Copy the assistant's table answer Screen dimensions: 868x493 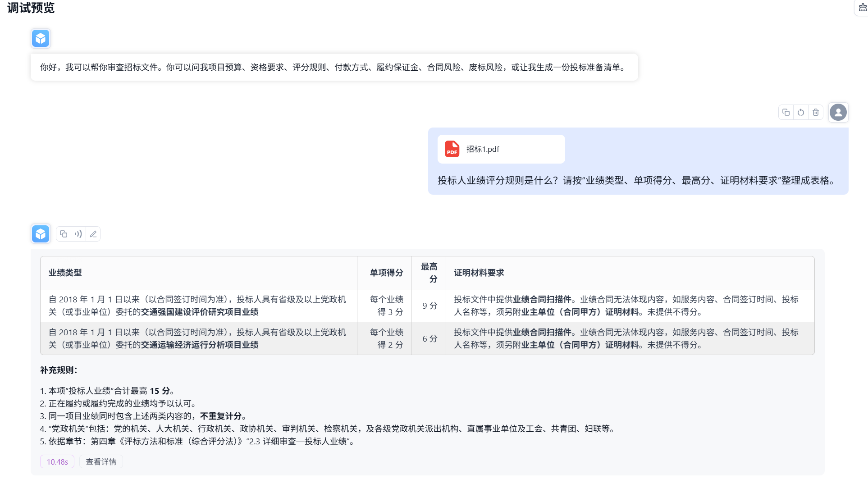pos(64,234)
